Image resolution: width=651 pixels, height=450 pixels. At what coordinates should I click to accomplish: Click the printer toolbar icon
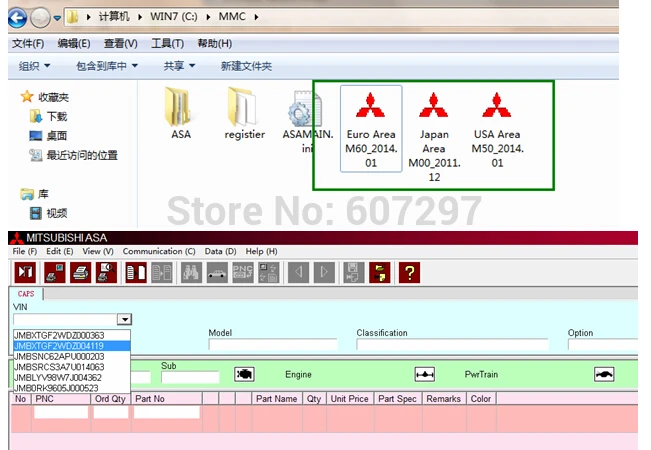tap(81, 272)
